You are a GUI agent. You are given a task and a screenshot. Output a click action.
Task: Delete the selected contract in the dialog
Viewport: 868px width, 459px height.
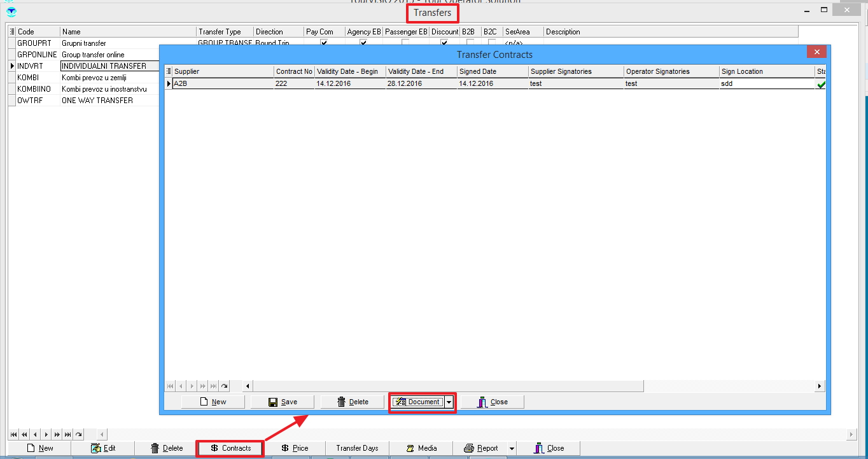pos(353,402)
